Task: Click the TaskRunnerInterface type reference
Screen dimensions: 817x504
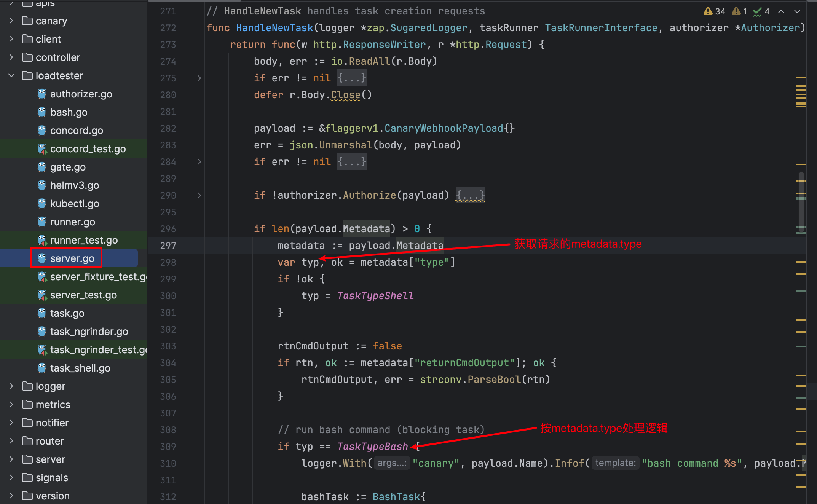Action: pyautogui.click(x=601, y=28)
